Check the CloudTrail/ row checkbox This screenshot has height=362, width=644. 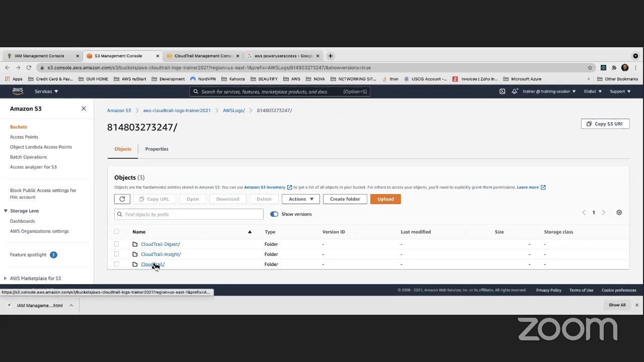click(117, 264)
